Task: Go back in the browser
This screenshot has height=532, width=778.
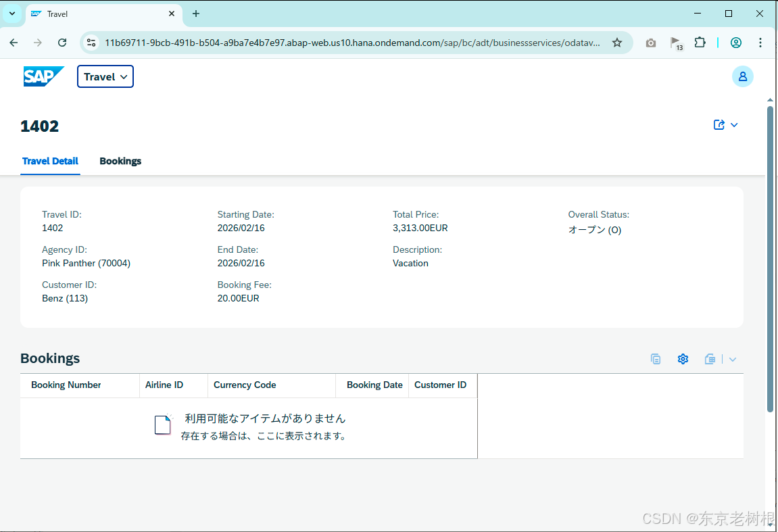Action: pos(14,43)
